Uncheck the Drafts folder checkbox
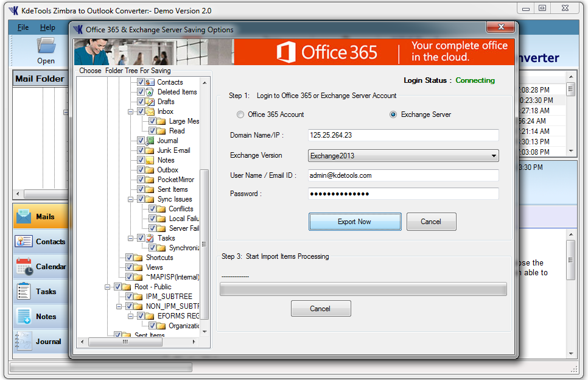 tap(141, 102)
